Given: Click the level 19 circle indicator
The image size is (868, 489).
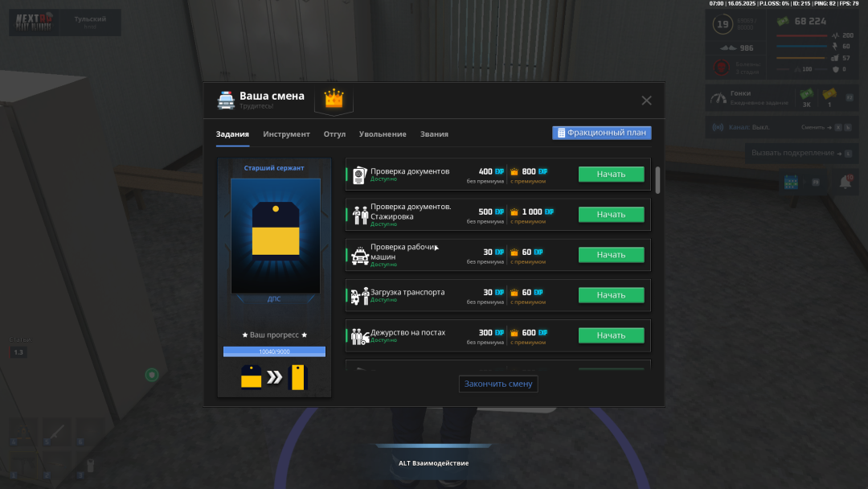Looking at the screenshot, I should click(x=723, y=24).
